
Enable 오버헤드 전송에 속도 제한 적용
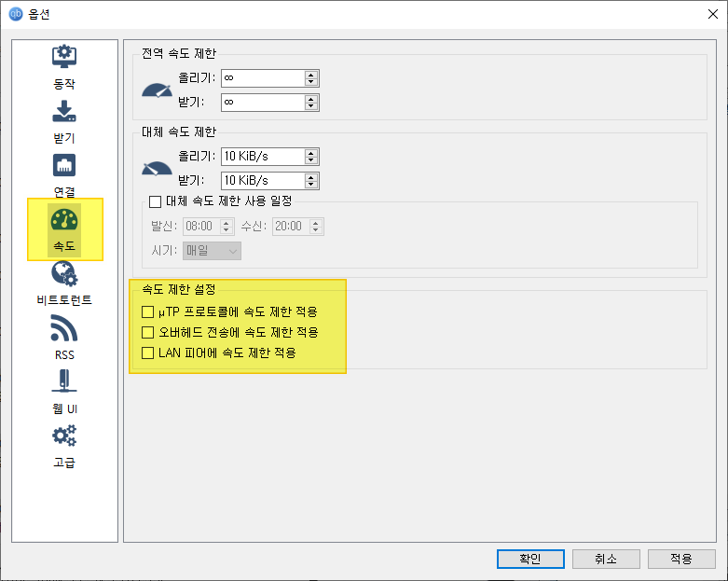coord(147,333)
